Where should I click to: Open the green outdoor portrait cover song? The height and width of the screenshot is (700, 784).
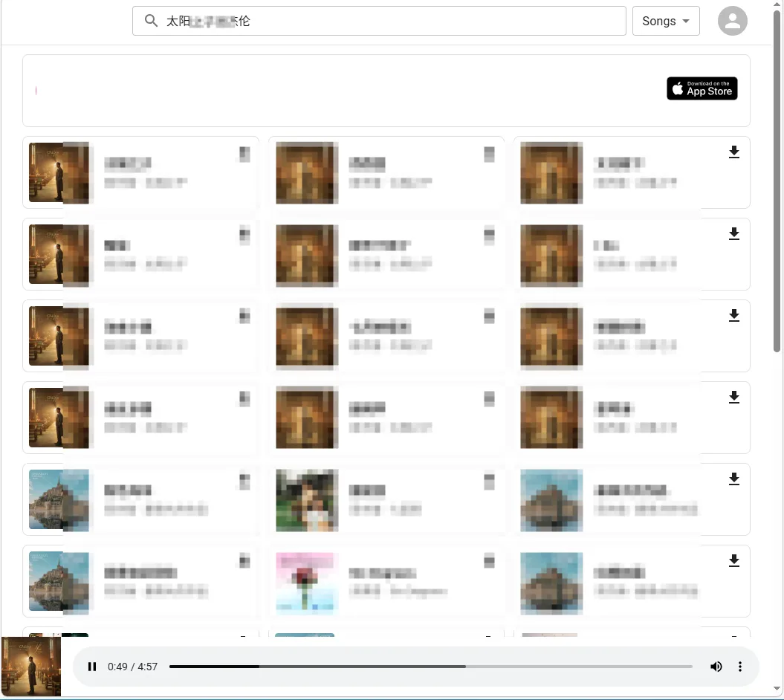[306, 500]
